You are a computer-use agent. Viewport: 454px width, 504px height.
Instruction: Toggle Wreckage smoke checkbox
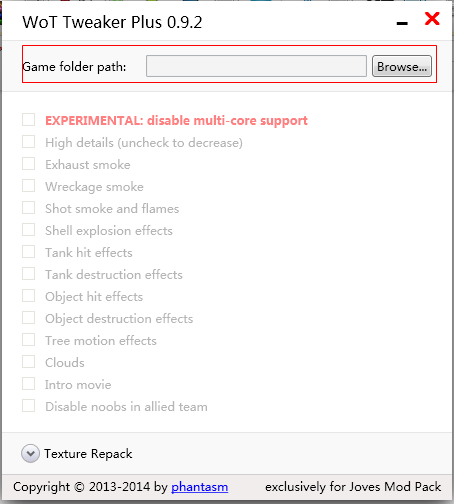28,186
